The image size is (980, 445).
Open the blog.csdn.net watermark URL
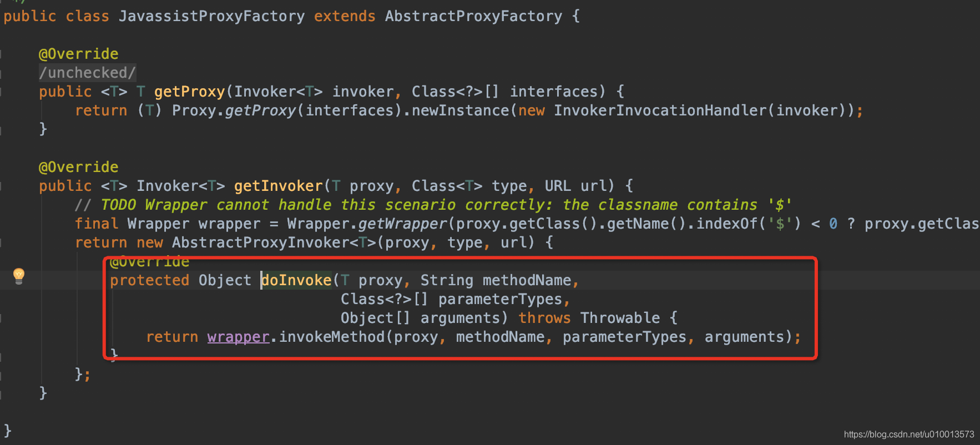pyautogui.click(x=908, y=434)
